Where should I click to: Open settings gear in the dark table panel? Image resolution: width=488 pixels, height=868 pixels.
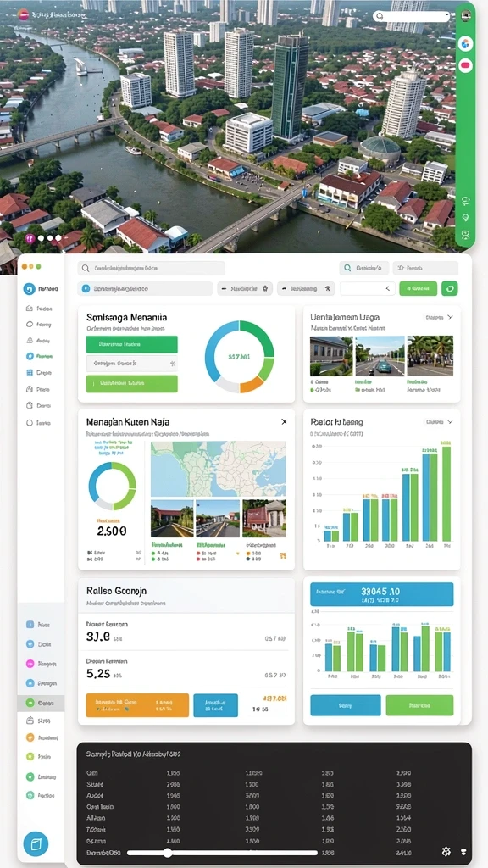coord(446,852)
